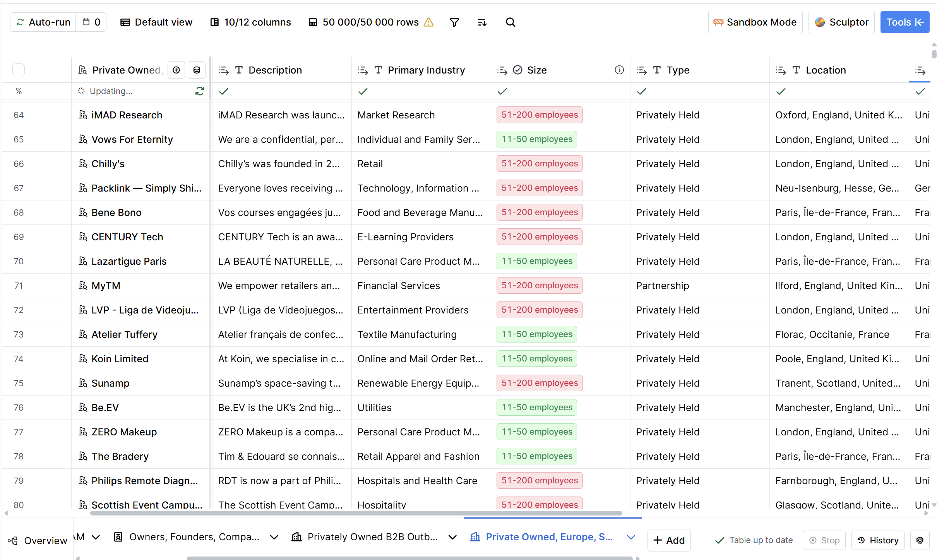Open the filter icon in toolbar
This screenshot has width=937, height=560.
(x=454, y=22)
